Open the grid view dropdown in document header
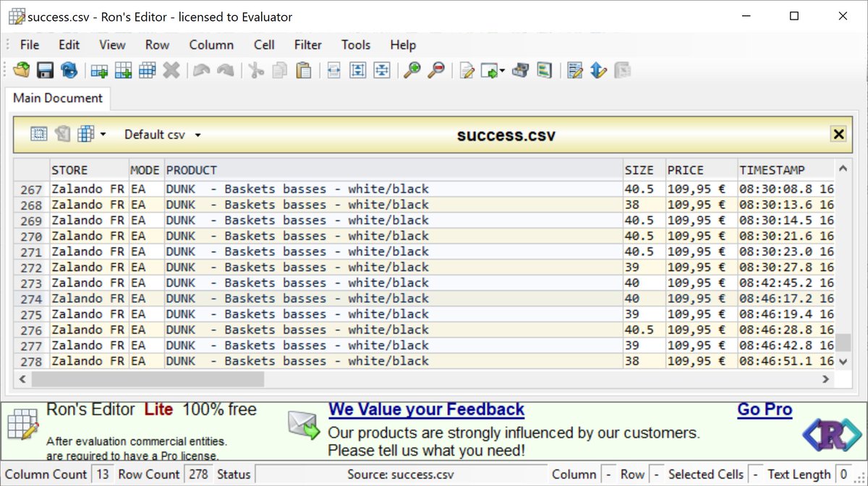This screenshot has width=868, height=486. coord(103,135)
